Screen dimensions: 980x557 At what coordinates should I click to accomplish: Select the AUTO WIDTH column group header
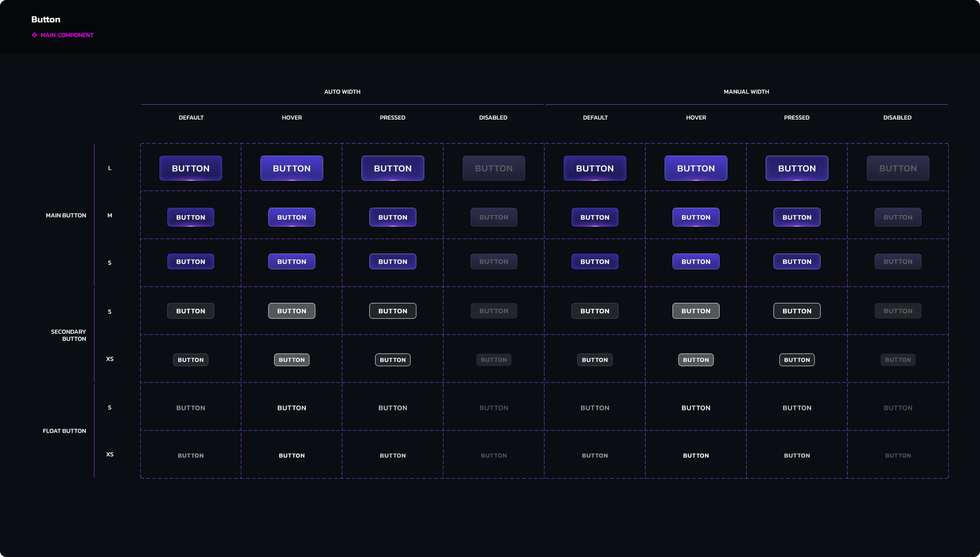342,92
